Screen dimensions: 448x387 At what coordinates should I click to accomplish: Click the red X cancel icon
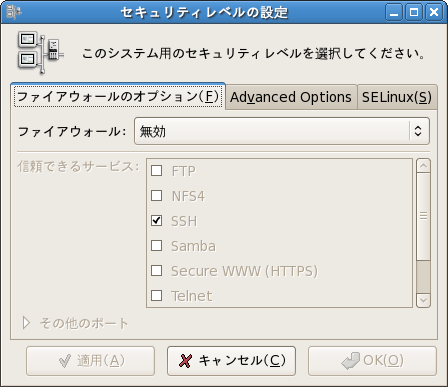pyautogui.click(x=185, y=361)
